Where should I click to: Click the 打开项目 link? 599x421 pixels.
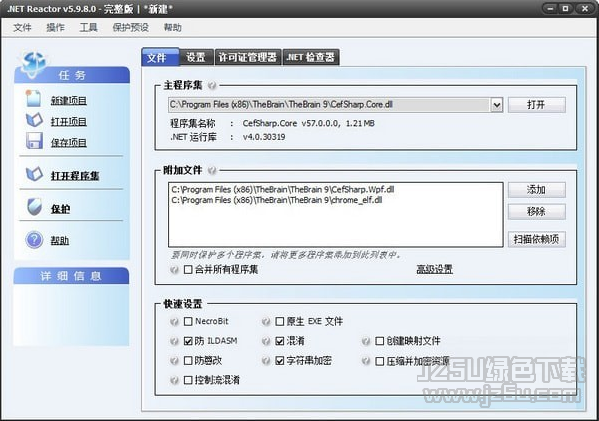69,122
